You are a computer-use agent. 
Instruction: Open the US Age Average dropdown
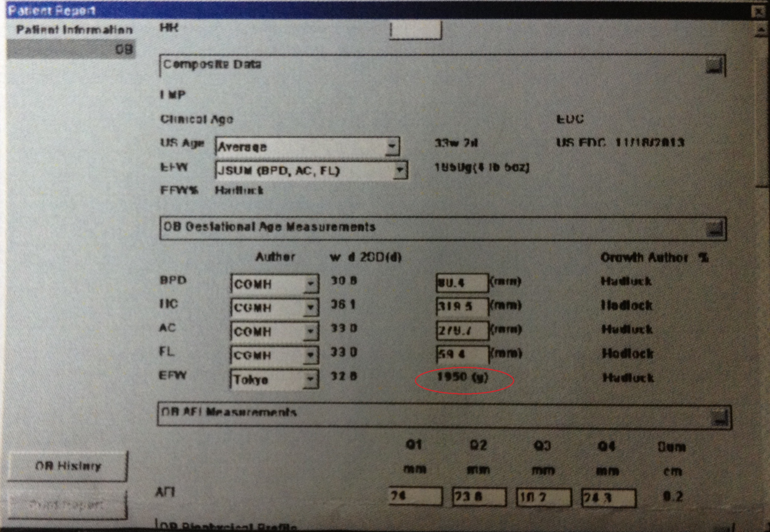(x=392, y=146)
